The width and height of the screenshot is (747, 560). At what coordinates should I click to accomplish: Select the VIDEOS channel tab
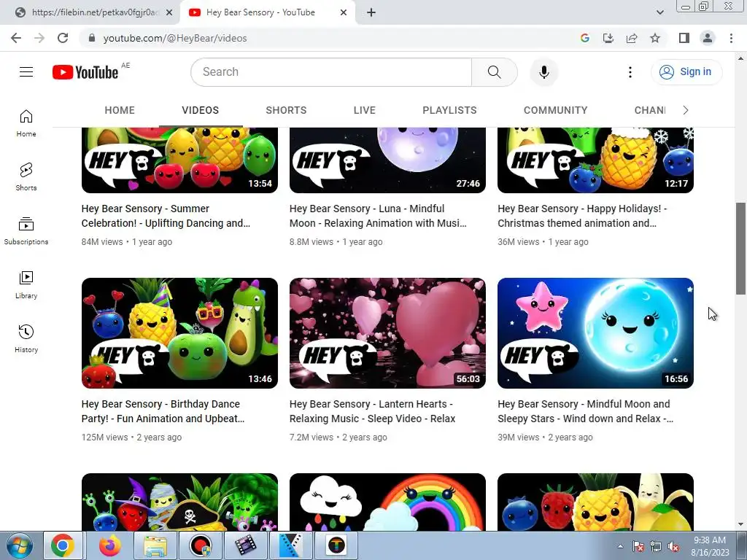click(200, 110)
